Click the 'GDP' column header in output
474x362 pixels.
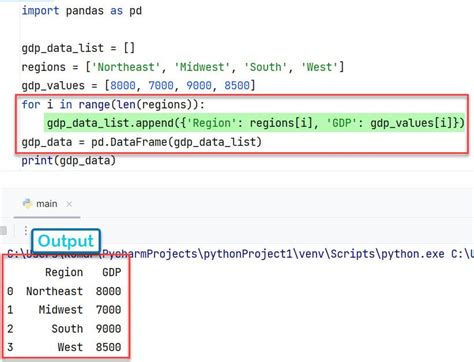pos(111,273)
